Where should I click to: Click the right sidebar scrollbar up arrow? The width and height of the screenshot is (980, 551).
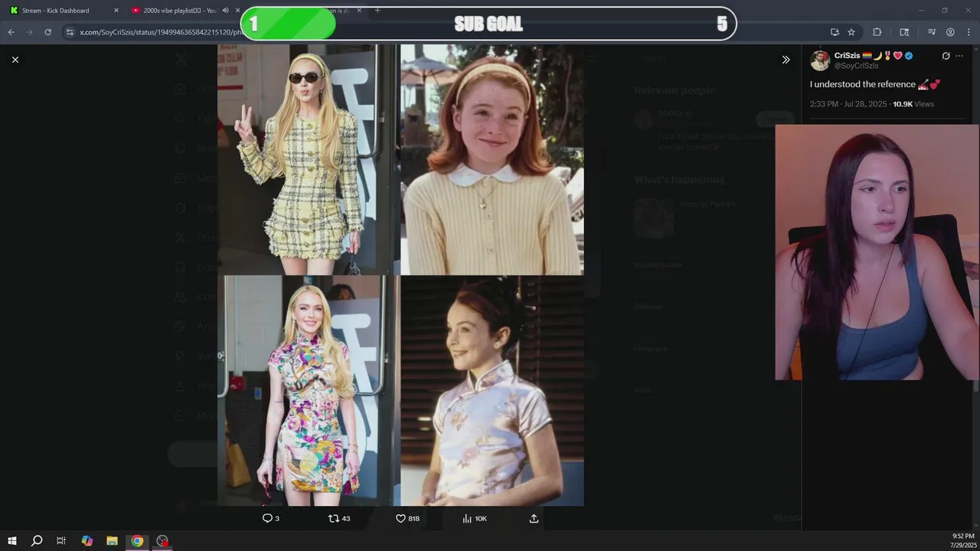point(975,47)
